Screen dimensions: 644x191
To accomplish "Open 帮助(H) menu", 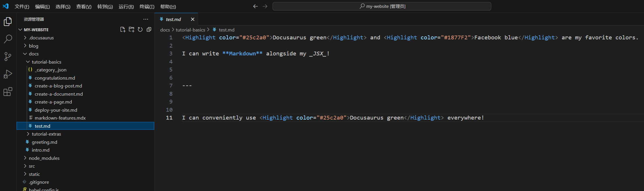I will click(x=168, y=6).
